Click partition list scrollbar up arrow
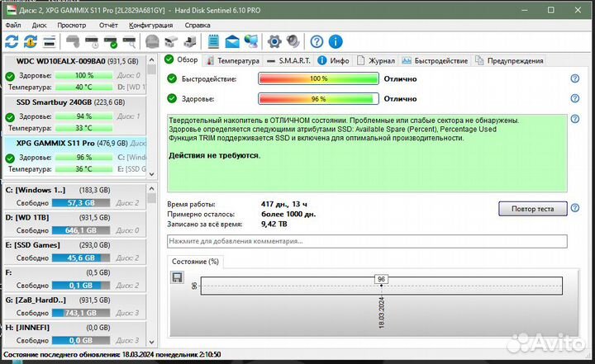Screen dimensions: 595x364 (151, 188)
